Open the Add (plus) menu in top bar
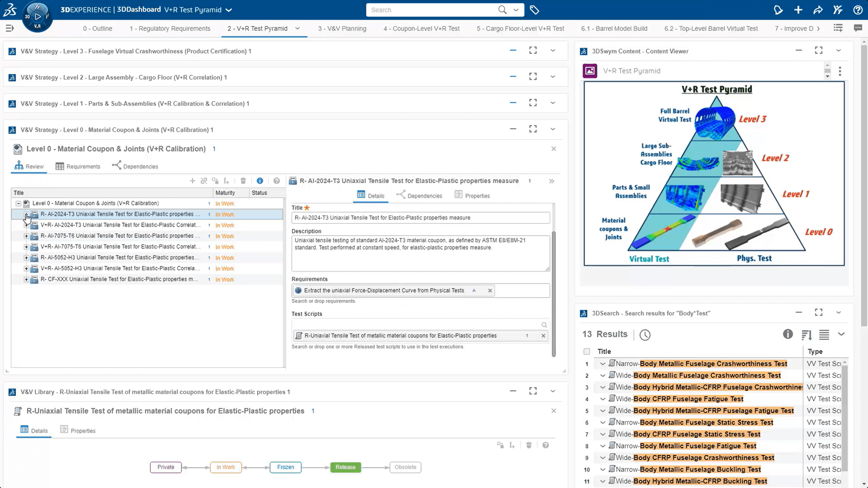Image resolution: width=868 pixels, height=488 pixels. pyautogui.click(x=798, y=10)
